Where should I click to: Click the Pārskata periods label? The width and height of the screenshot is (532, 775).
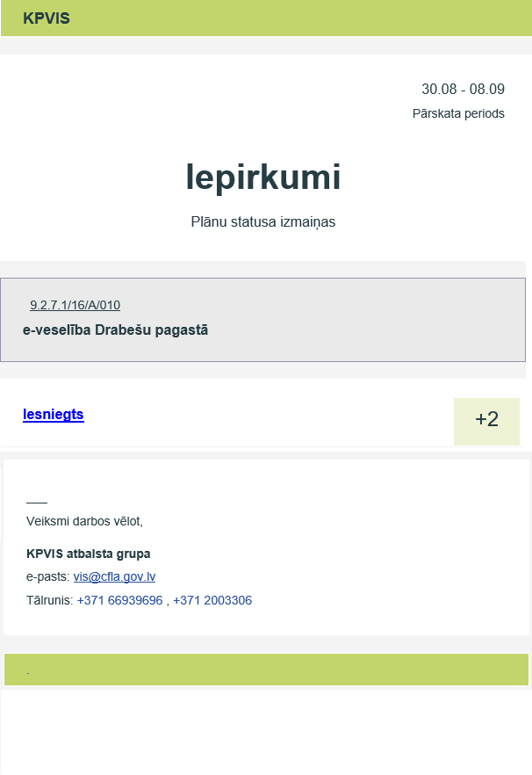click(458, 113)
